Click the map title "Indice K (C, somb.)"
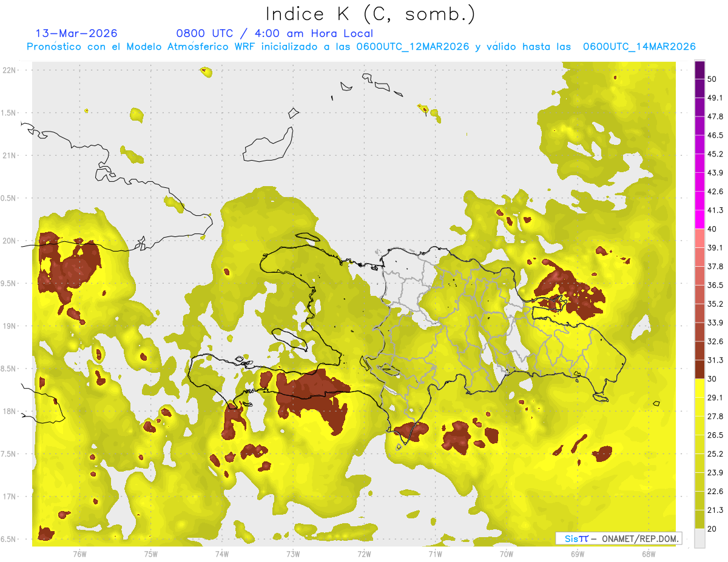Viewport: 728px width, 562px height. point(371,14)
